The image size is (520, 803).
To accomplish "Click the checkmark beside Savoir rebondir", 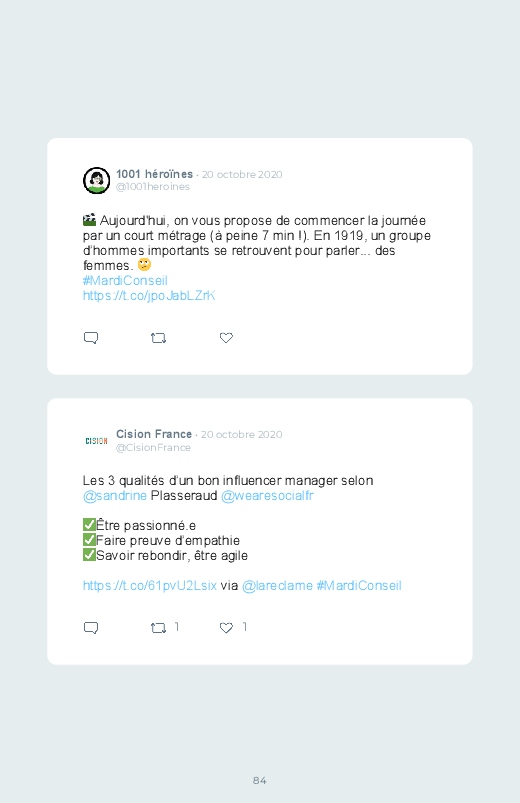I will (x=89, y=555).
